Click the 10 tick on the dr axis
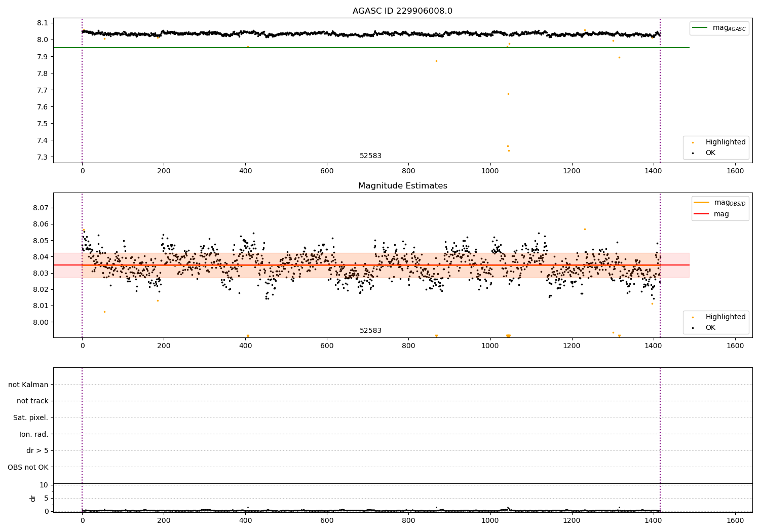 pos(44,485)
